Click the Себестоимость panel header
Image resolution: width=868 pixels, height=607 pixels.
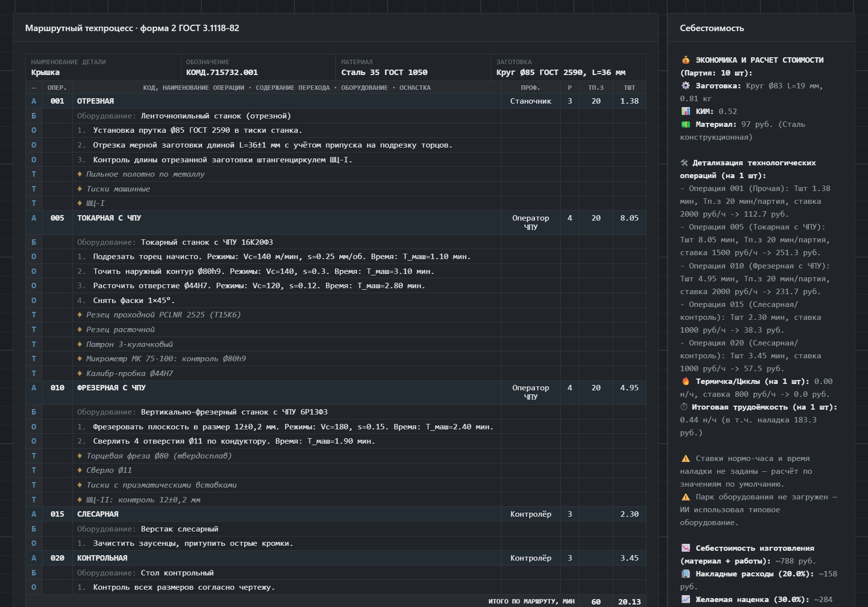pyautogui.click(x=712, y=28)
